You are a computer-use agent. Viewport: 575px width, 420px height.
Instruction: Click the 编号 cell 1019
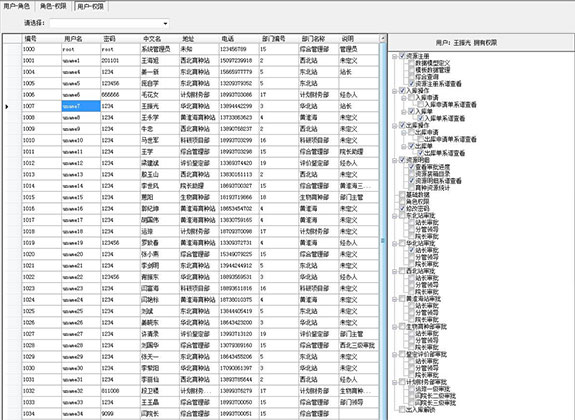(41, 243)
